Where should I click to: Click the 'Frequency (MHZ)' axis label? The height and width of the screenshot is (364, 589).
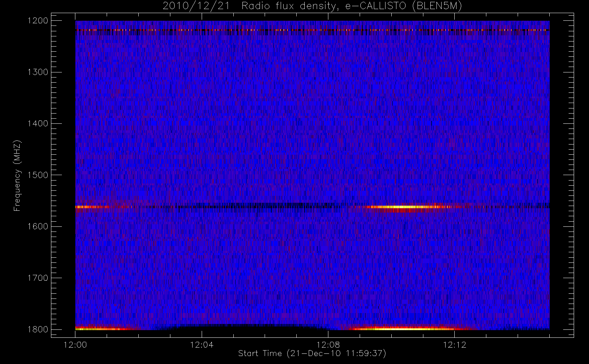(17, 175)
